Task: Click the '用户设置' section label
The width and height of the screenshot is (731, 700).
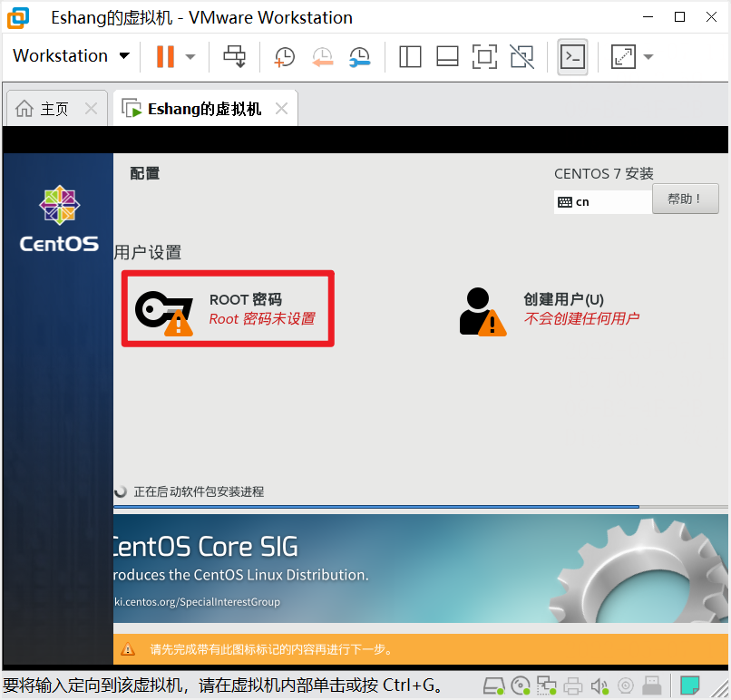Action: [148, 253]
